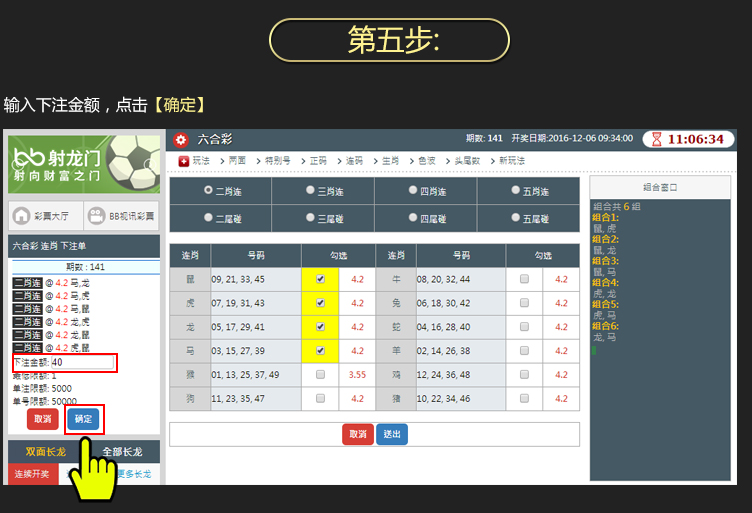The width and height of the screenshot is (752, 513).
Task: Check the 牛 row checkbox
Action: pyautogui.click(x=524, y=280)
